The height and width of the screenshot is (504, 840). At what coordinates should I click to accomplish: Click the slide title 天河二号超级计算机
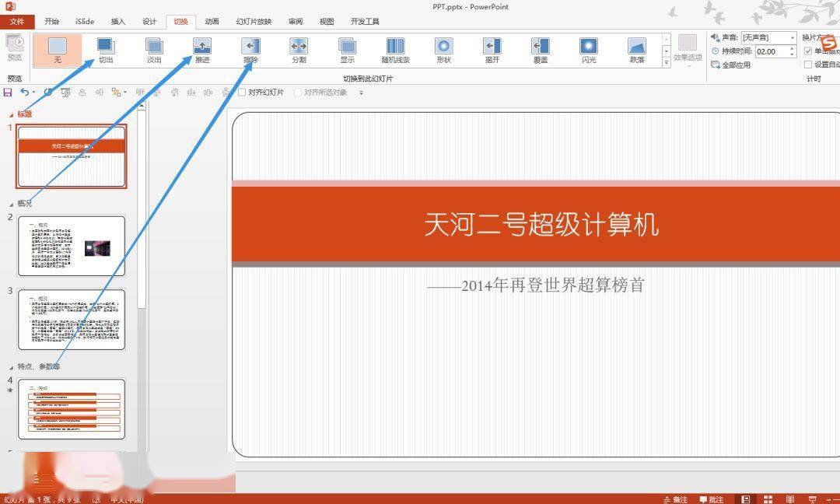(541, 224)
